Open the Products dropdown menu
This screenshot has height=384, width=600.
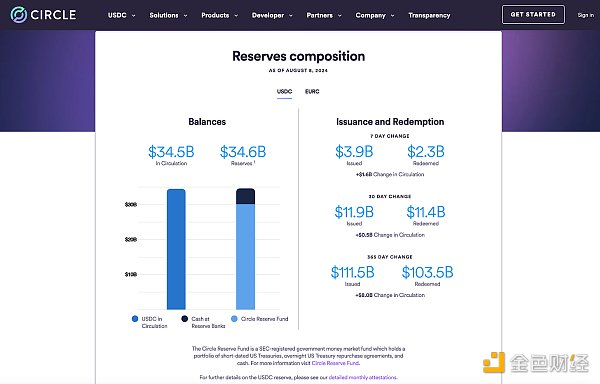click(220, 15)
